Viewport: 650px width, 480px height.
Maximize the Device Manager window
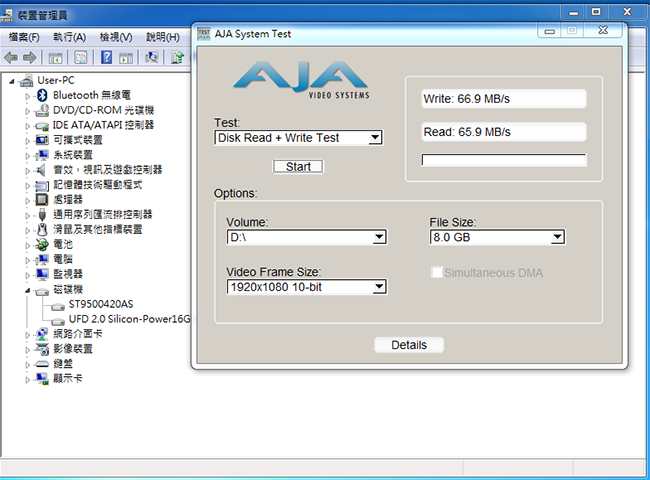point(596,12)
